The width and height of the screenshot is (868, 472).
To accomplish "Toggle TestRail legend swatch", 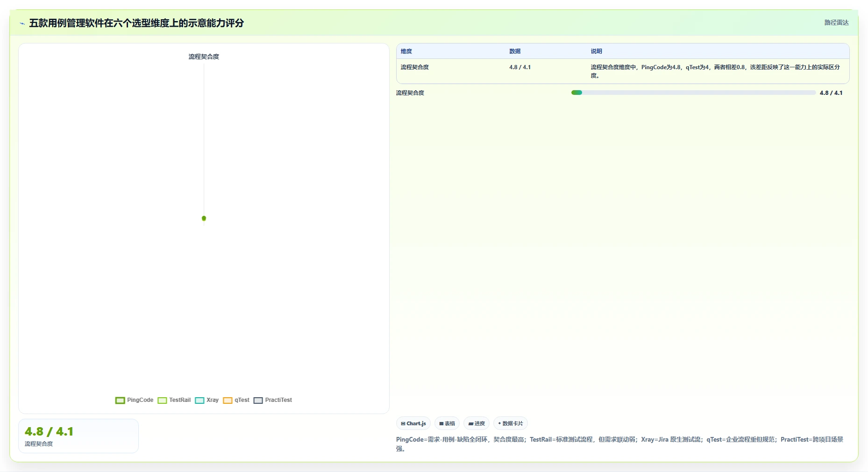I will pos(162,400).
